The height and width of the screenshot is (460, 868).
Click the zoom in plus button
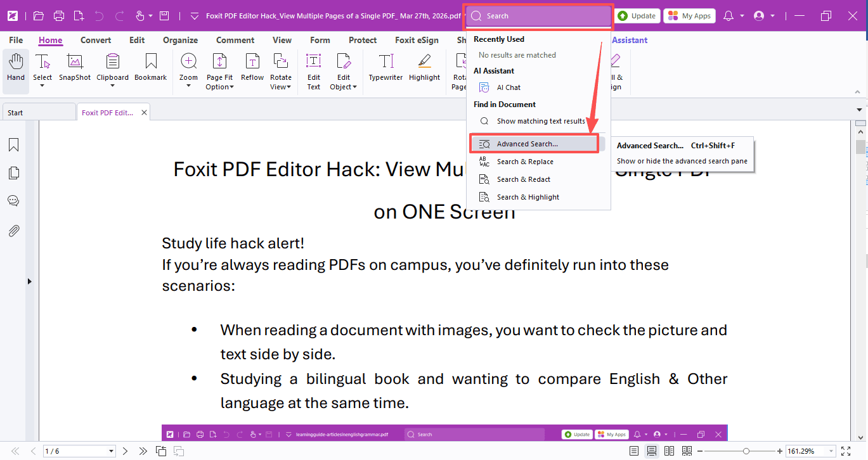(x=779, y=451)
